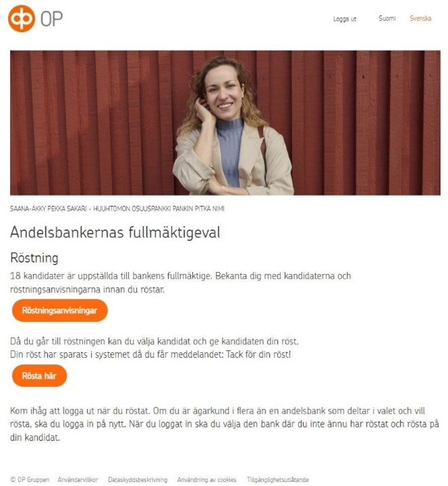Click the © OP Gruppen footer text

(x=30, y=479)
